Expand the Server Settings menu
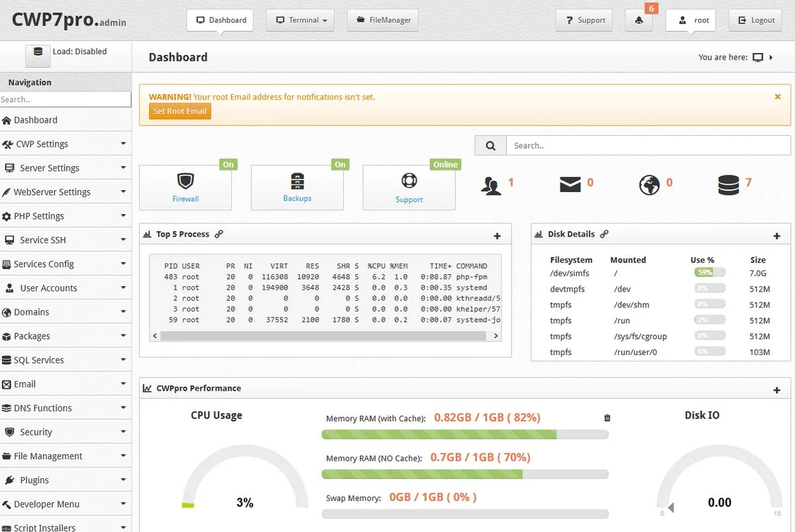 click(66, 168)
